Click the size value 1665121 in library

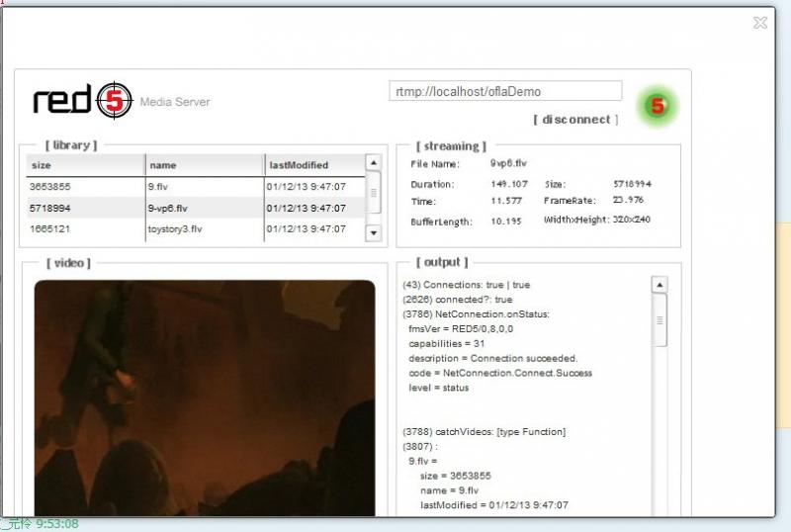coord(50,229)
